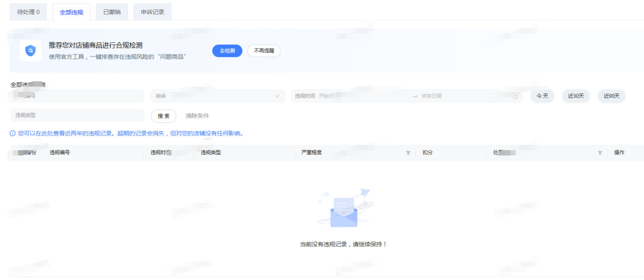The height and width of the screenshot is (280, 644).
Task: Dismiss reminder with 不再提醒 button
Action: point(264,51)
